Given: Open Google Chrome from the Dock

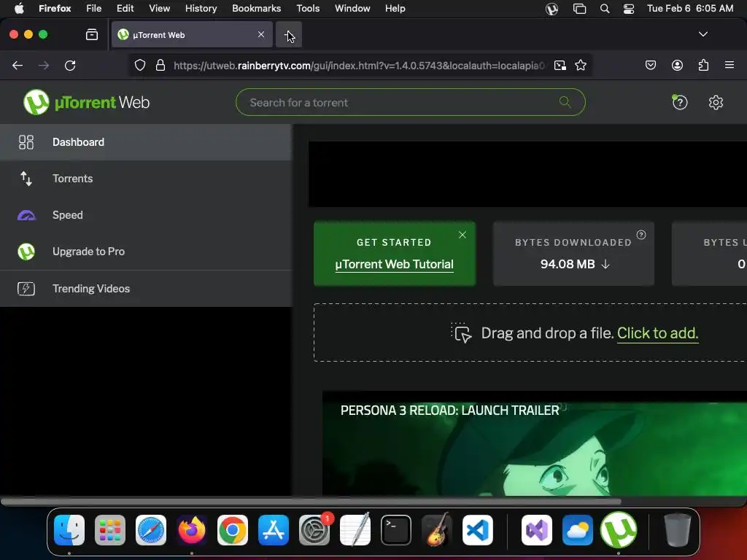Looking at the screenshot, I should click(233, 530).
